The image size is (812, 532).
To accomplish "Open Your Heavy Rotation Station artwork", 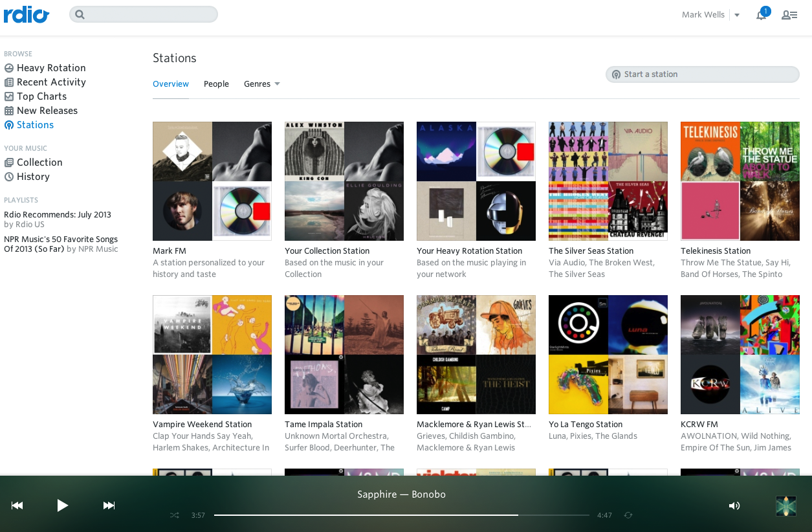I will coord(476,181).
